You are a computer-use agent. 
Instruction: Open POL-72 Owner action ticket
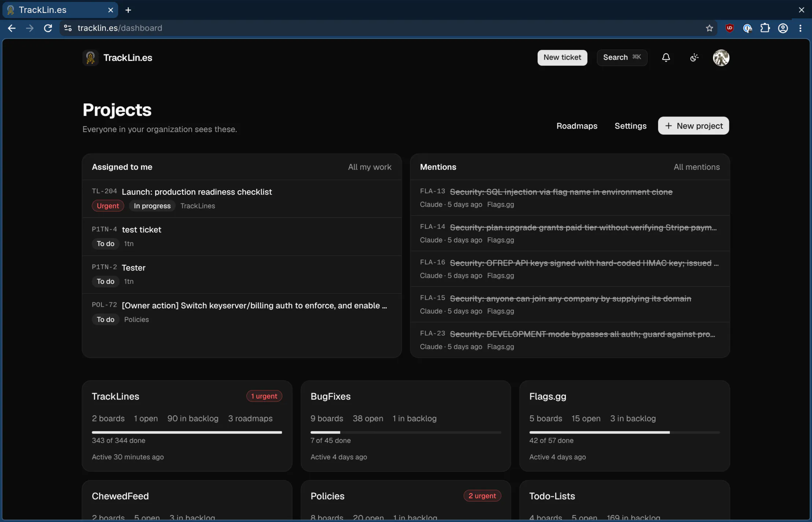point(242,312)
